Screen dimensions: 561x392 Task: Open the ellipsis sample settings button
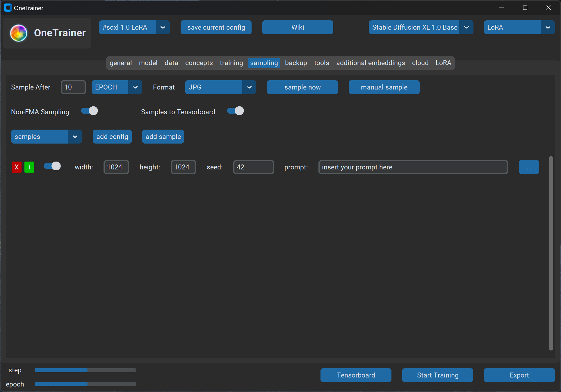528,167
